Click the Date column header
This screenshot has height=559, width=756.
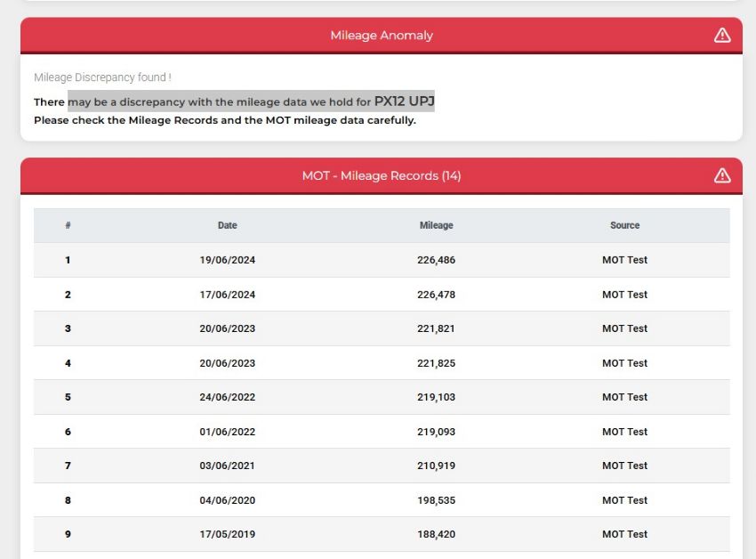[x=227, y=225]
